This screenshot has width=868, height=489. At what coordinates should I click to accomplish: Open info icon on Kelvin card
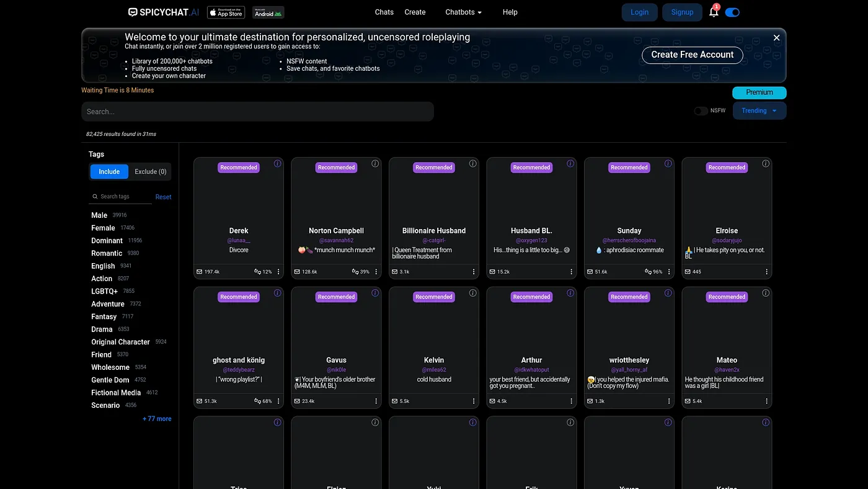point(472,293)
